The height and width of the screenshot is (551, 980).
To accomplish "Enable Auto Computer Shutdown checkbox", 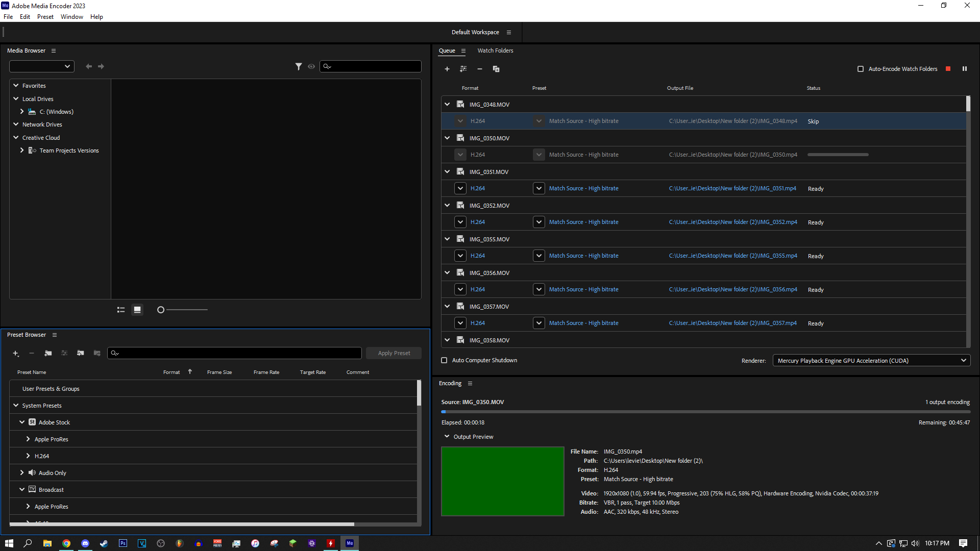I will [444, 360].
